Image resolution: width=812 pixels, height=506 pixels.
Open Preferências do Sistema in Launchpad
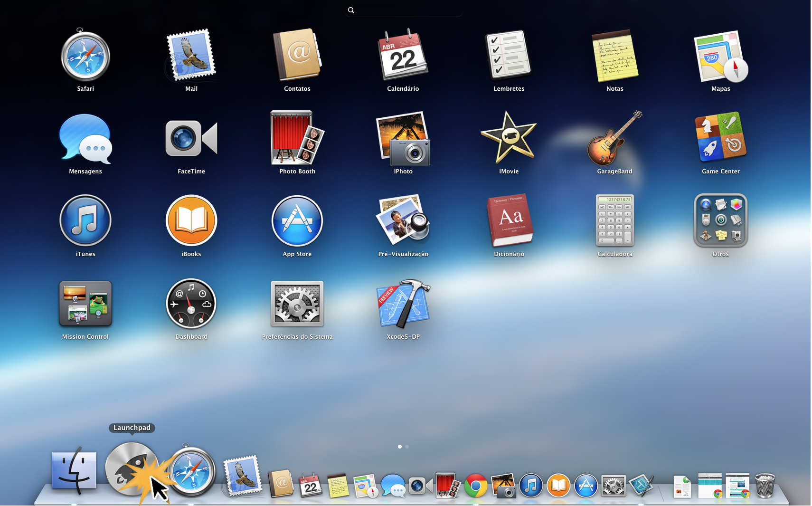(297, 303)
